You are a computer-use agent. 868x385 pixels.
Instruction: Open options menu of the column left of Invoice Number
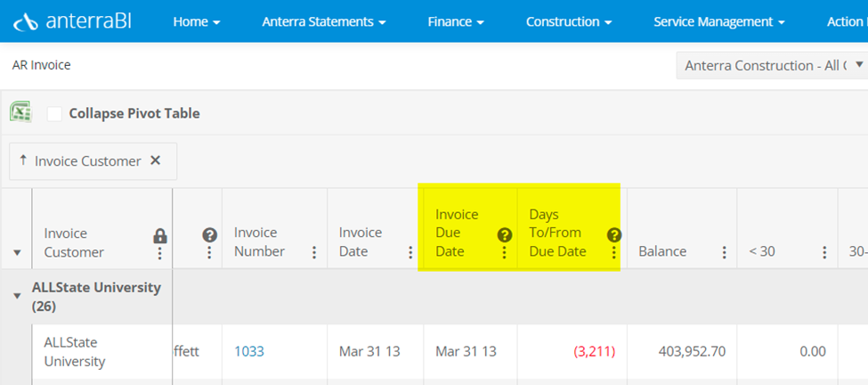[209, 252]
